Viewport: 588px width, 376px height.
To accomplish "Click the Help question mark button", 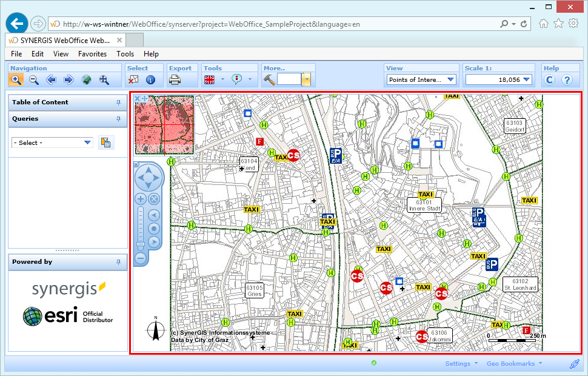I will pos(567,79).
